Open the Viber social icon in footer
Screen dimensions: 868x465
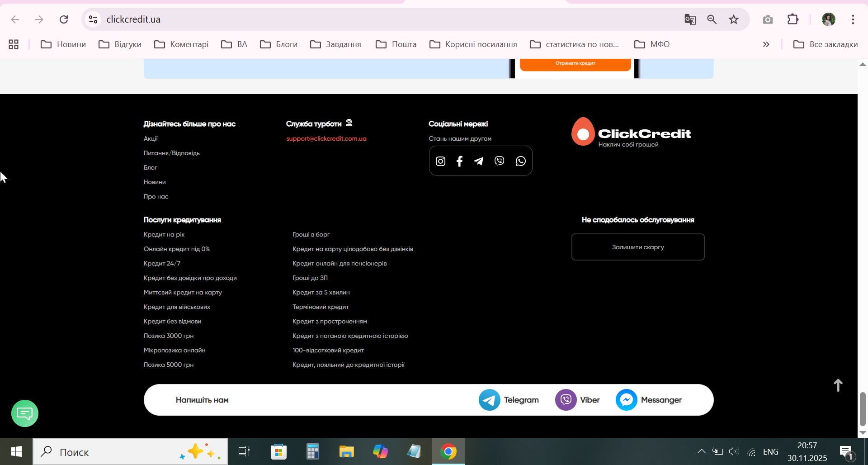coord(499,161)
